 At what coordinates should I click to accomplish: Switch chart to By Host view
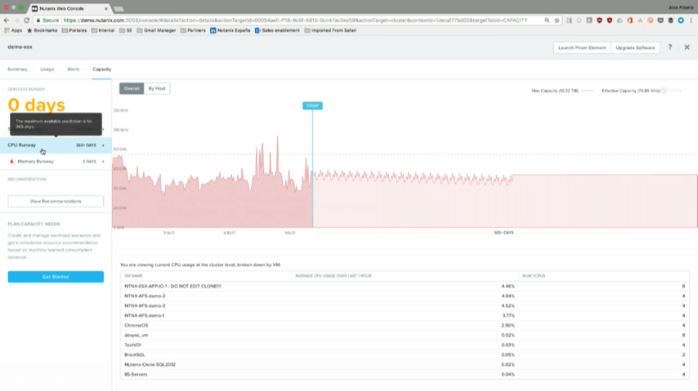(x=157, y=89)
